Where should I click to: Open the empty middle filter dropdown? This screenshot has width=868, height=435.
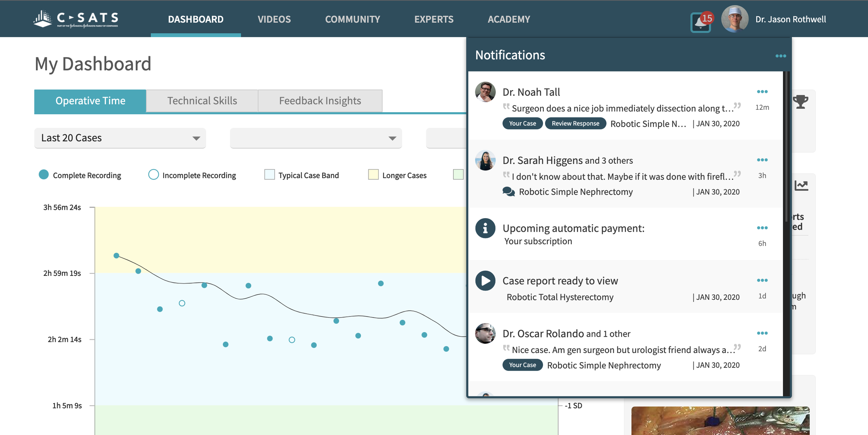point(316,138)
